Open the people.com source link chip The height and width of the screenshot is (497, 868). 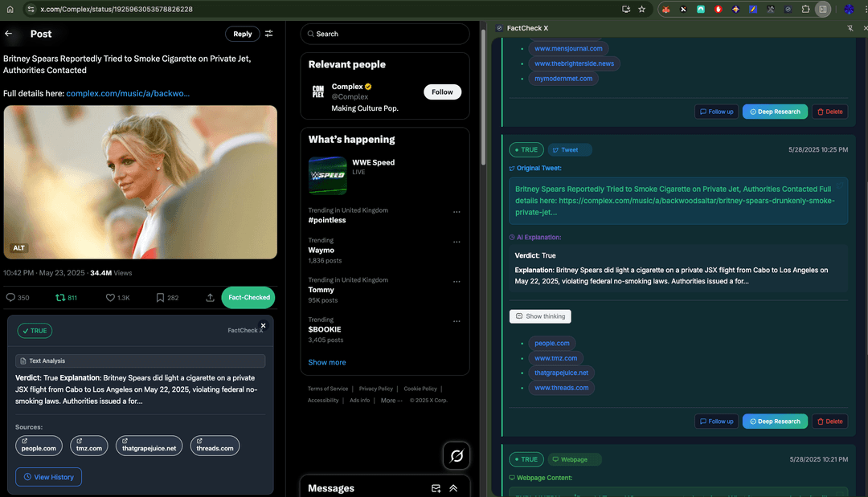coord(39,447)
